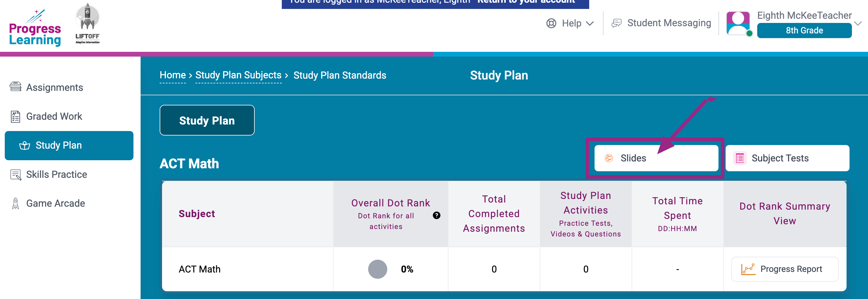Click the Progress Learning logo
The image size is (868, 299).
point(35,28)
